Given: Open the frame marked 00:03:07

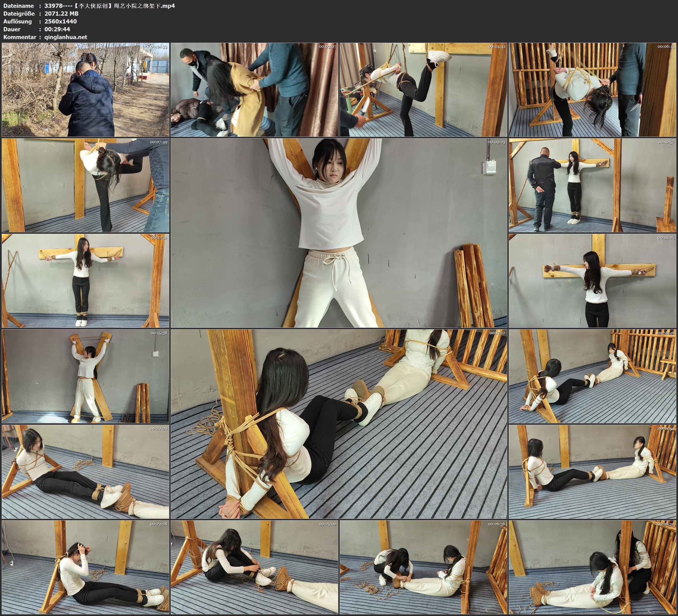Looking at the screenshot, I should [x=254, y=89].
